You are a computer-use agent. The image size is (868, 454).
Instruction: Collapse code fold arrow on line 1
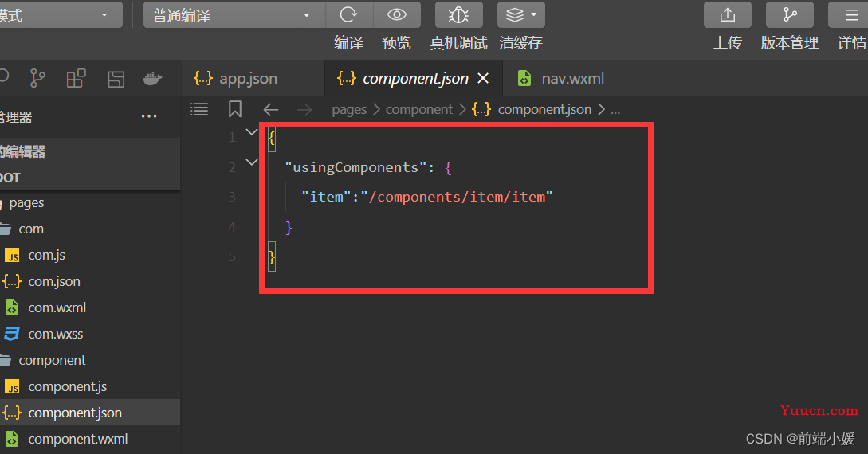tap(252, 132)
